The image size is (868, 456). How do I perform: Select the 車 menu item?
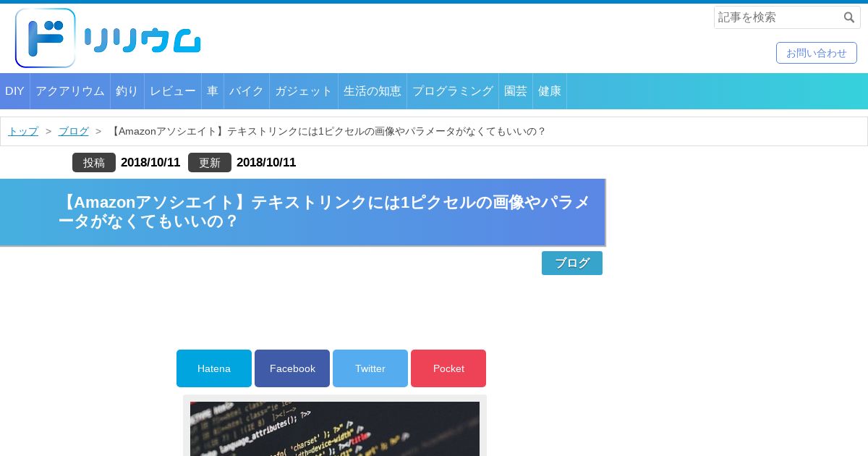tap(213, 91)
